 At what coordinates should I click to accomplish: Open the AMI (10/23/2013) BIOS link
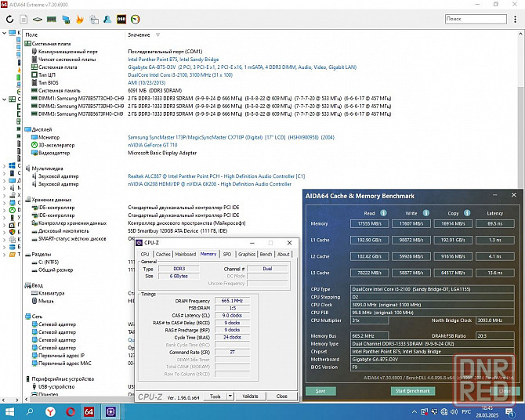click(x=147, y=82)
